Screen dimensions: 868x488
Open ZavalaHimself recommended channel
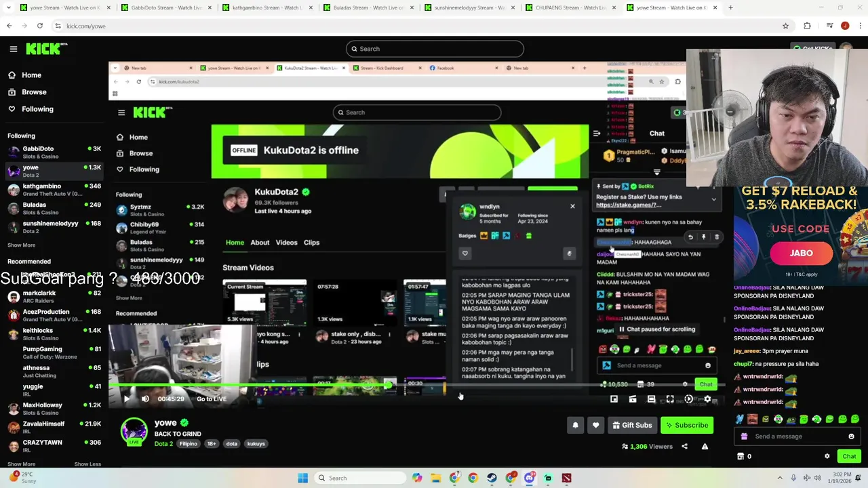[x=53, y=427]
